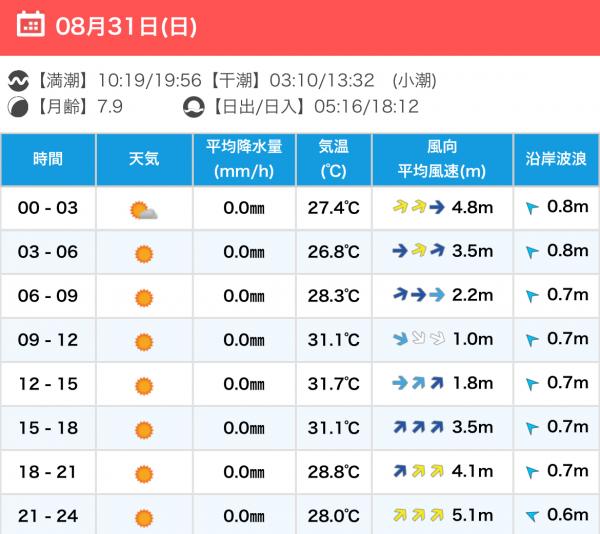Image resolution: width=600 pixels, height=534 pixels.
Task: Click the sunny icon in 06 - 09 row
Action: click(144, 298)
